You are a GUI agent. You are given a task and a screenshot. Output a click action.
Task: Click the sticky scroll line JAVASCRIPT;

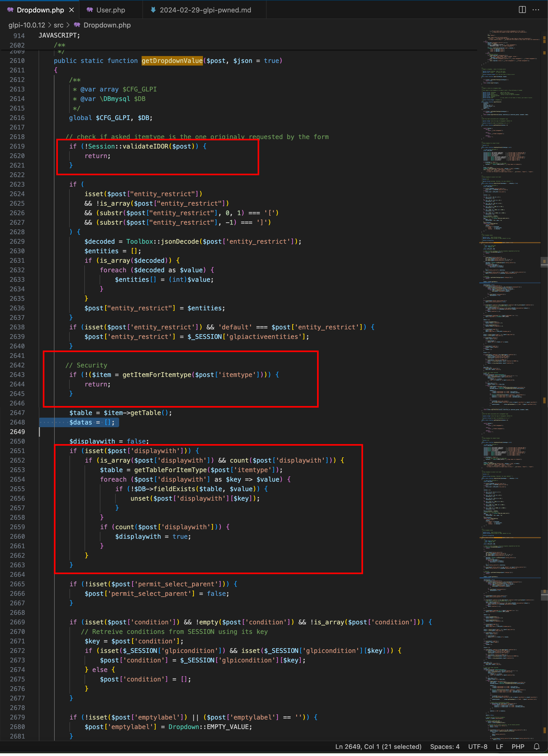59,35
